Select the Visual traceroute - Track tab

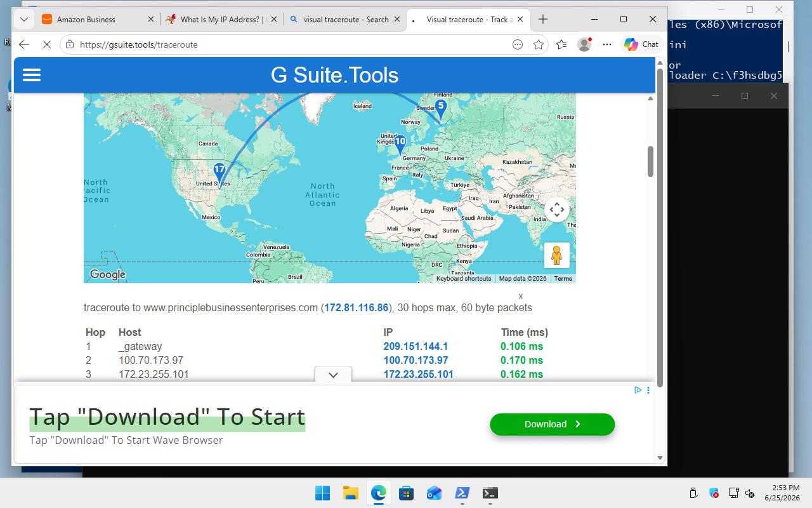[x=468, y=19]
